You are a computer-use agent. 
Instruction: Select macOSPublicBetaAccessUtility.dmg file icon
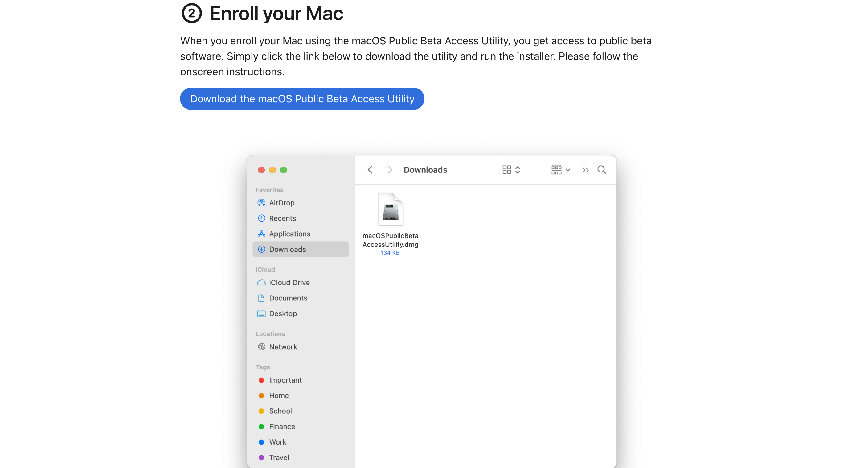[x=391, y=209]
